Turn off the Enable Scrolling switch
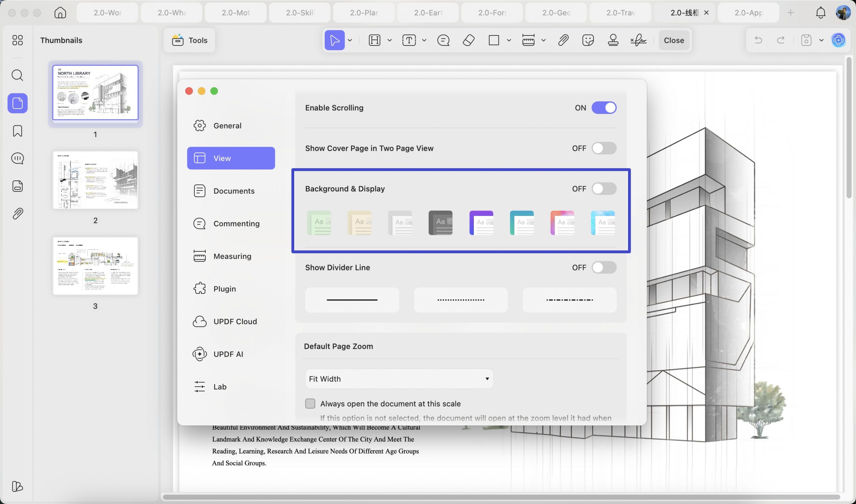856x504 pixels. tap(604, 108)
